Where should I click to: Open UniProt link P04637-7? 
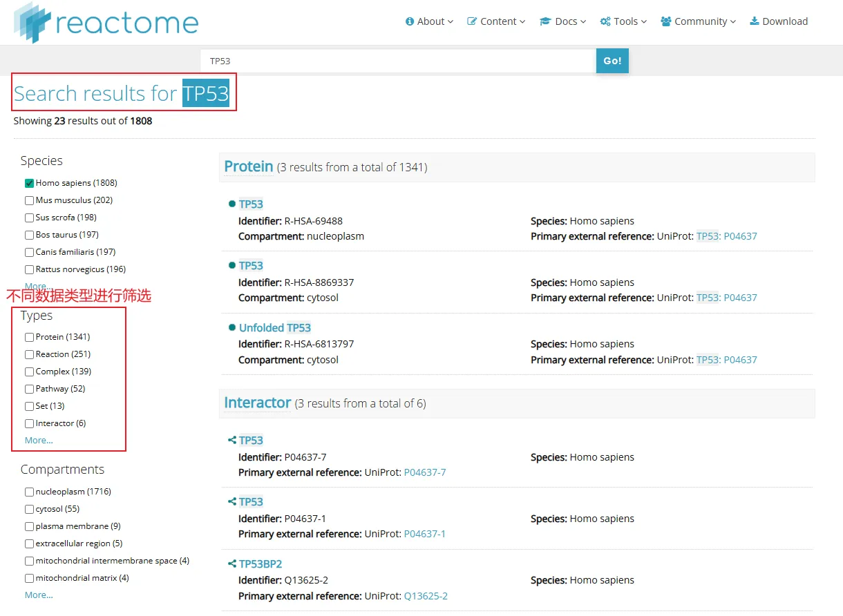425,472
